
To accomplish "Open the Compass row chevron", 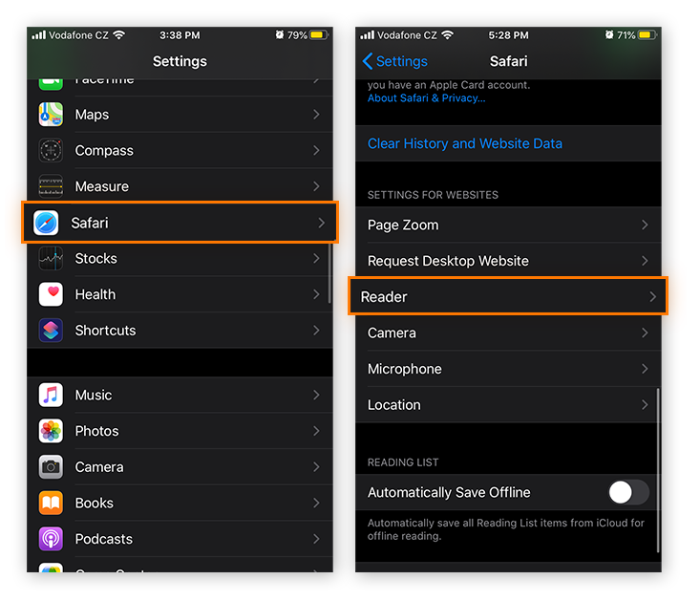I will click(316, 150).
